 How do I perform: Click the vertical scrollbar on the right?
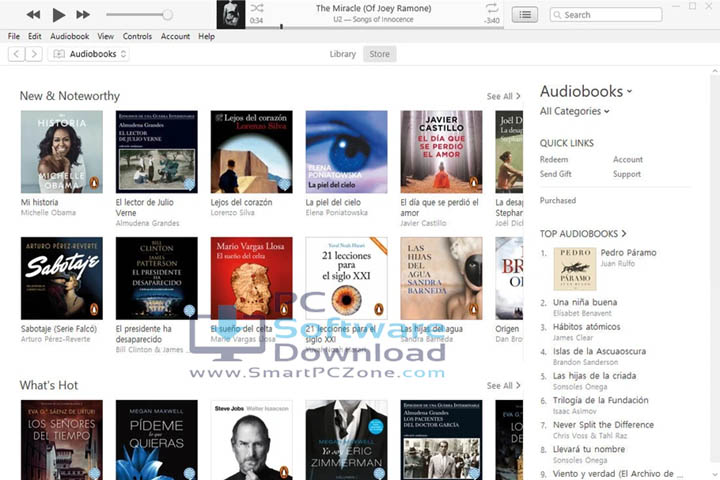715,271
